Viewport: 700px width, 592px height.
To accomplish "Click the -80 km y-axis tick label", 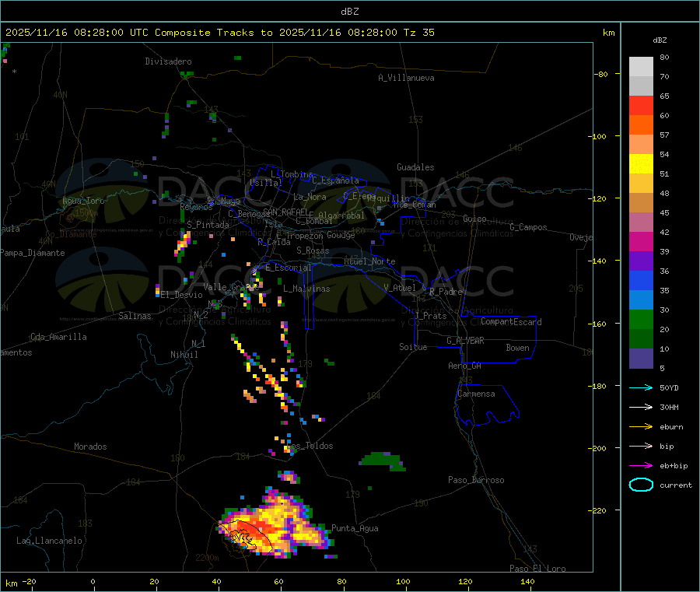I will click(601, 74).
